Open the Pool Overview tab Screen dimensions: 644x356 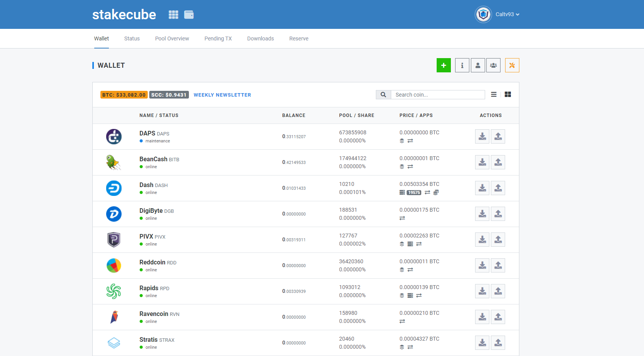[x=172, y=38]
